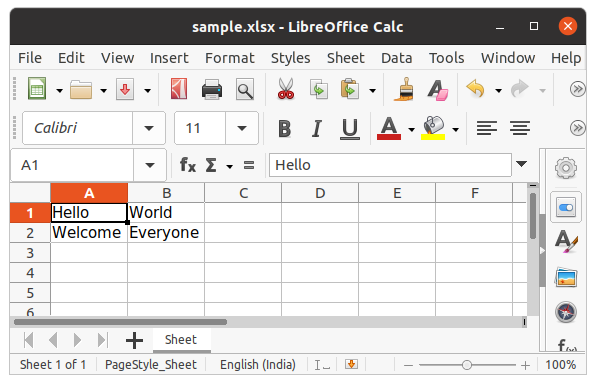Open the Data menu
This screenshot has height=384, width=596.
(396, 58)
